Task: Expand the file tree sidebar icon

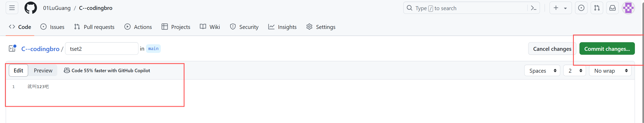Action: coord(12,48)
